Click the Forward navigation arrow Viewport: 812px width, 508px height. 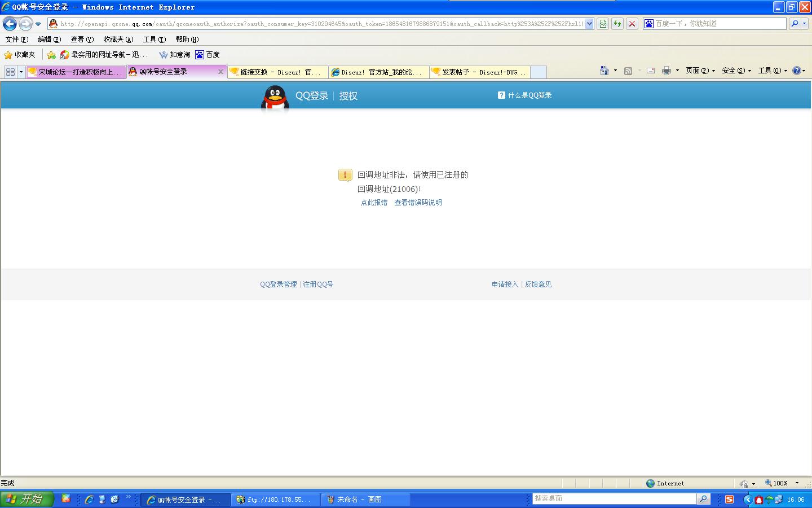click(x=25, y=24)
